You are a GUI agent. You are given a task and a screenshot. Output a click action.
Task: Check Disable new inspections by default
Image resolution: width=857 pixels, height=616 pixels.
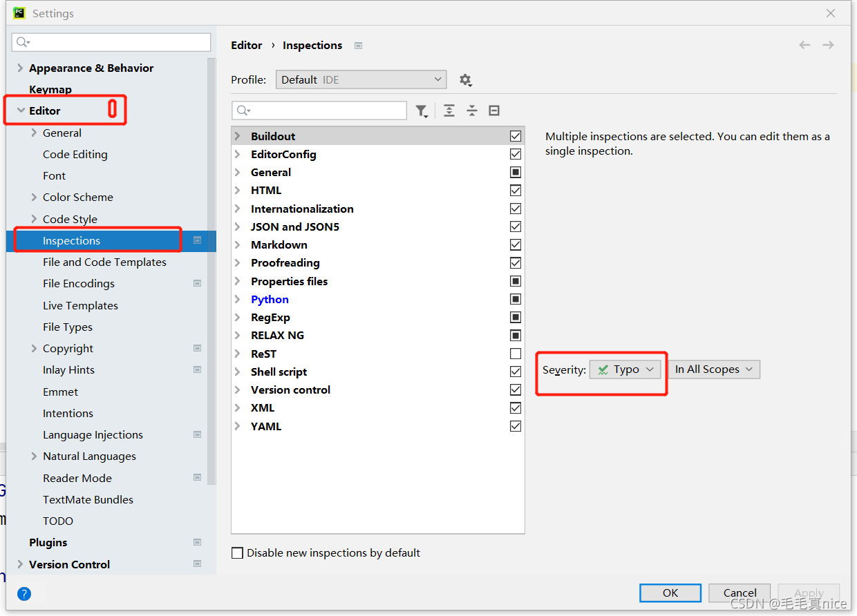click(238, 553)
